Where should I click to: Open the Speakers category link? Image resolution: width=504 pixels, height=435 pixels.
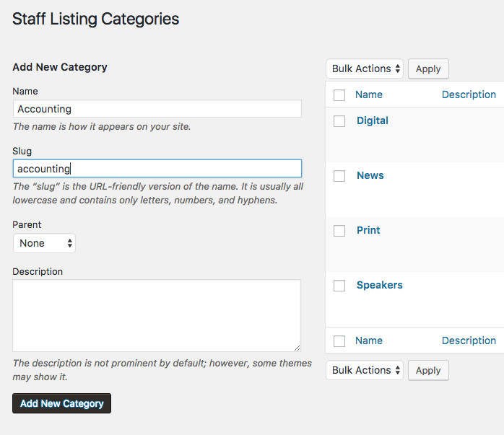pyautogui.click(x=379, y=285)
